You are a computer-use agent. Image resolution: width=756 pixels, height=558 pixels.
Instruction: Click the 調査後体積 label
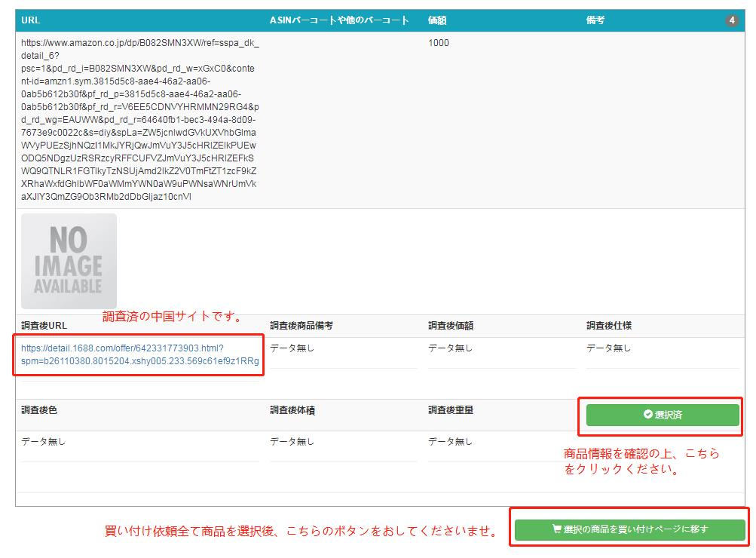(x=292, y=410)
